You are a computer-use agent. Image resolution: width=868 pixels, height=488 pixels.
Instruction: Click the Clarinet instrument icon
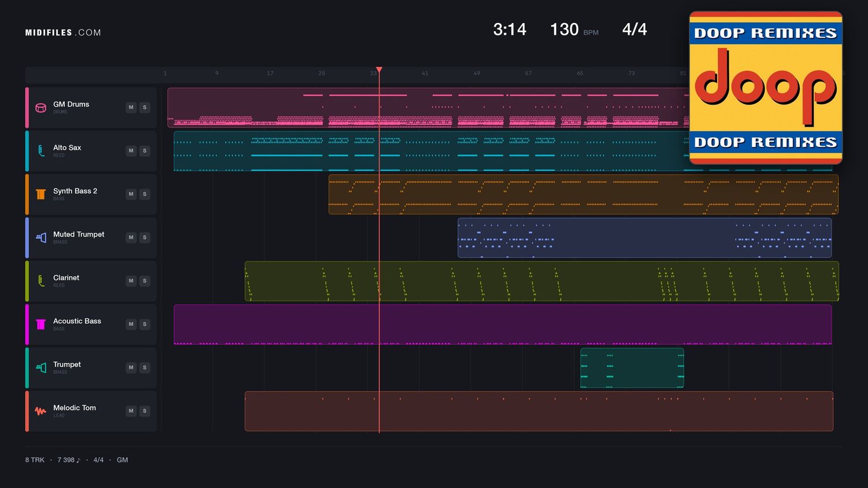tap(41, 281)
